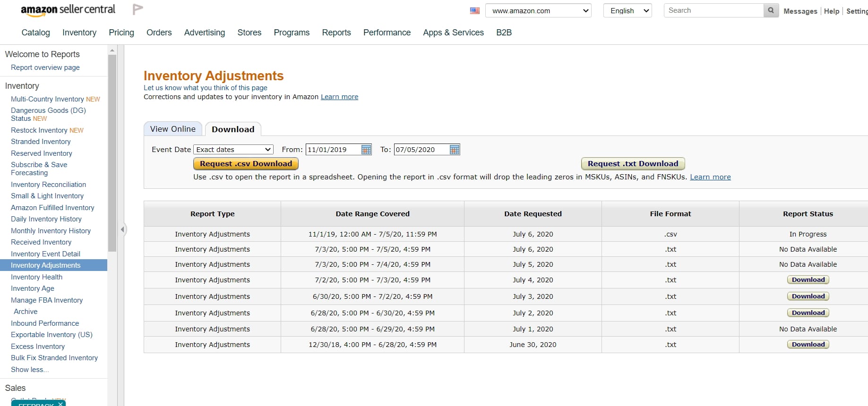Click the Request .csv Download button

pos(246,164)
